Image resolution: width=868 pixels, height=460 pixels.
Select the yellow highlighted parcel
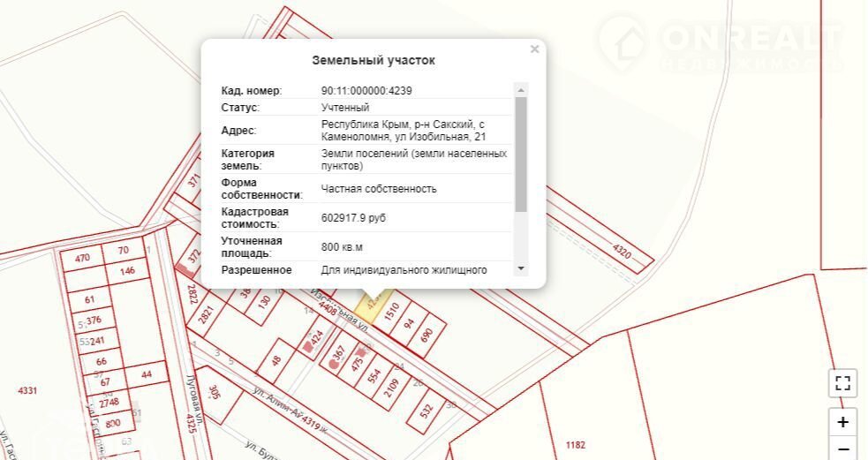(x=370, y=305)
